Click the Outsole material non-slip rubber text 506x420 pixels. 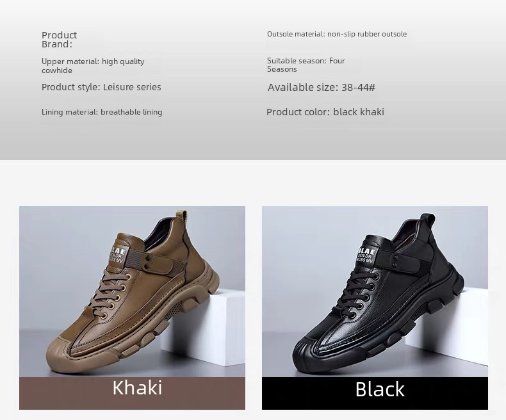[337, 34]
